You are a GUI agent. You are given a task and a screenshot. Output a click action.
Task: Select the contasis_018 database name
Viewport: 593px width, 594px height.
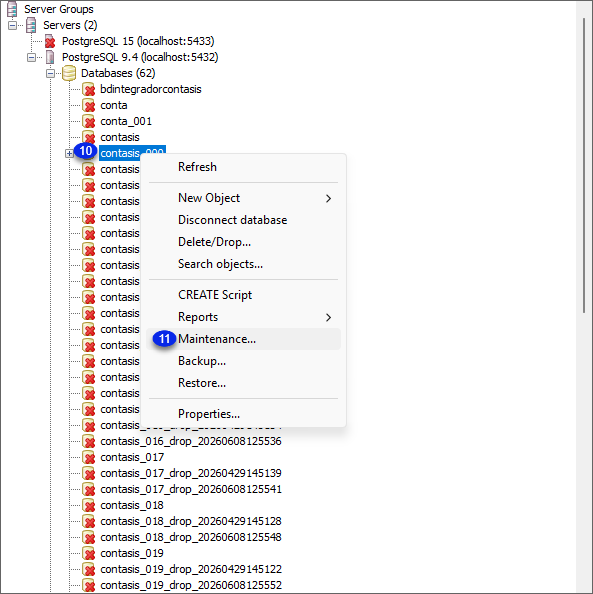[132, 505]
